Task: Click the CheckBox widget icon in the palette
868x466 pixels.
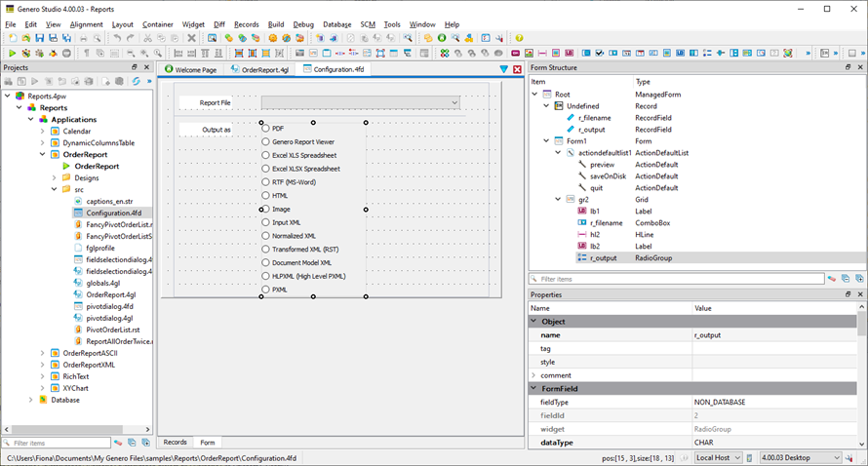Action: pyautogui.click(x=600, y=53)
